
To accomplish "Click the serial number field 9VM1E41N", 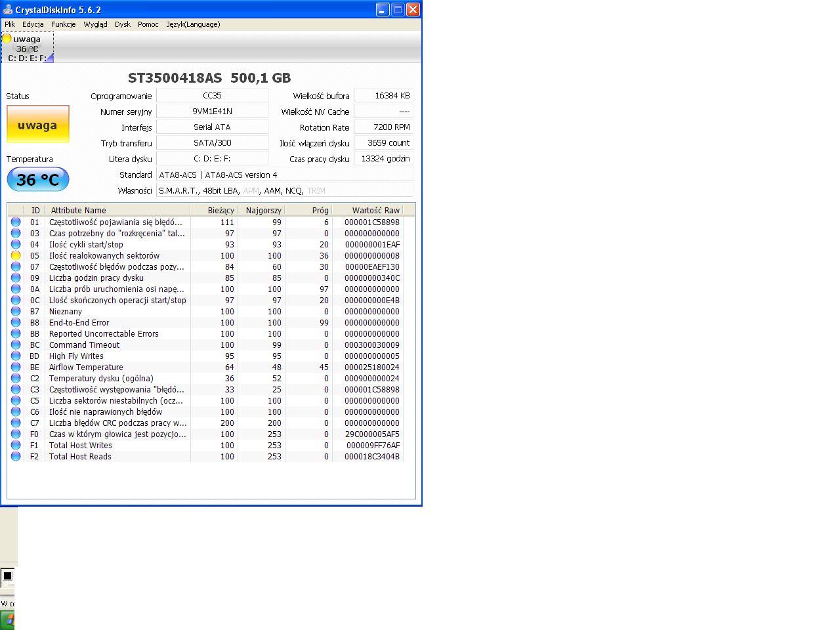I will pyautogui.click(x=213, y=111).
